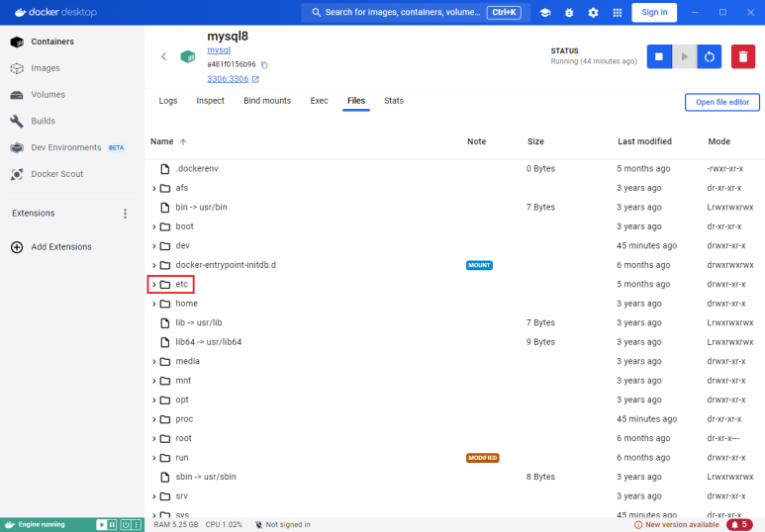Switch to the Stats tab
Screen dimensions: 765x532
pyautogui.click(x=394, y=101)
